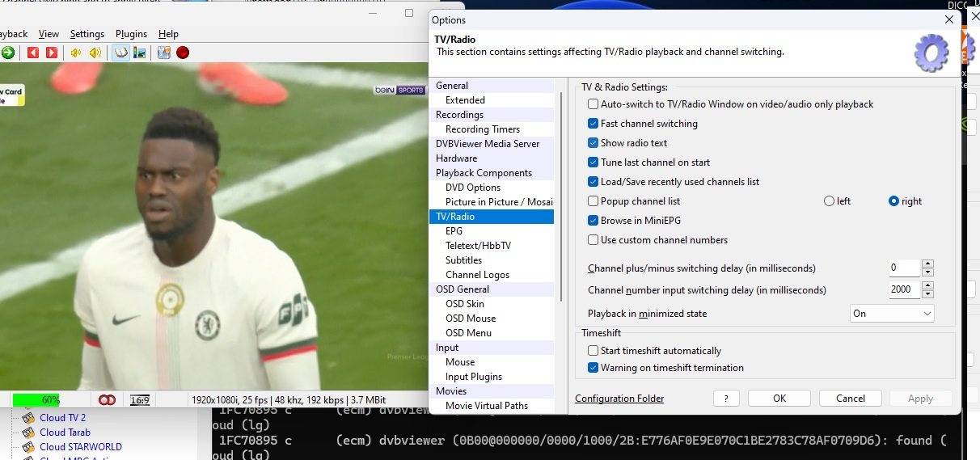Select Recordings options page
The image size is (980, 460).
(459, 115)
